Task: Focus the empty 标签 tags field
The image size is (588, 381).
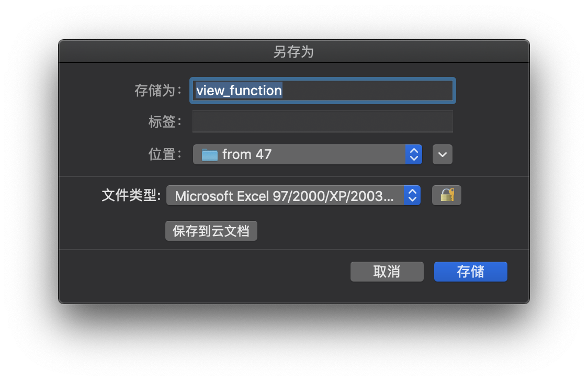Action: coord(322,121)
